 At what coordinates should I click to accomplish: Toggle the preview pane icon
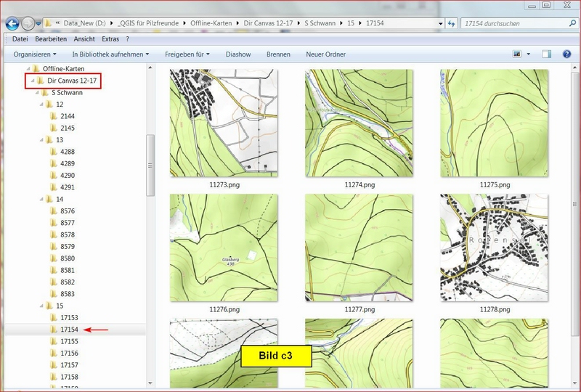pyautogui.click(x=547, y=54)
